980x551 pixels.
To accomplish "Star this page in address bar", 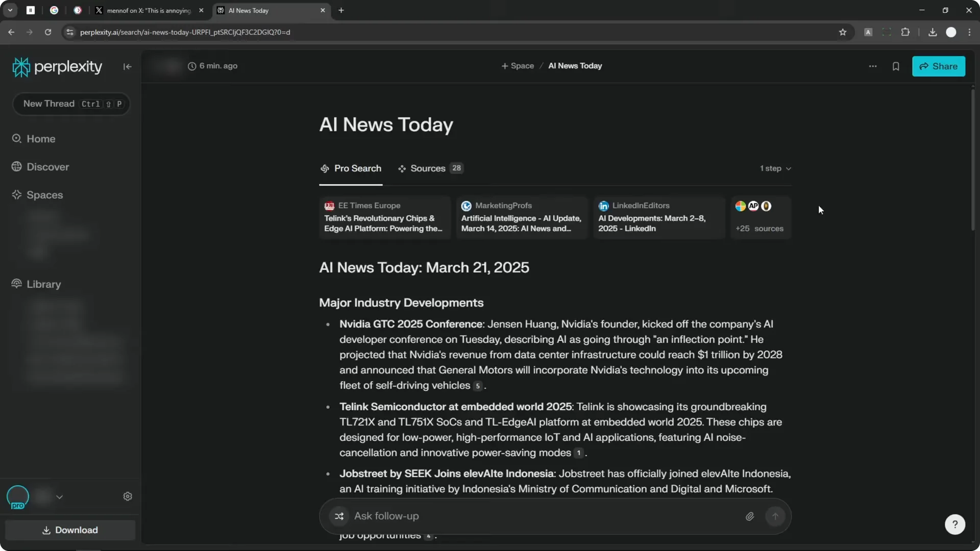I will pyautogui.click(x=843, y=32).
